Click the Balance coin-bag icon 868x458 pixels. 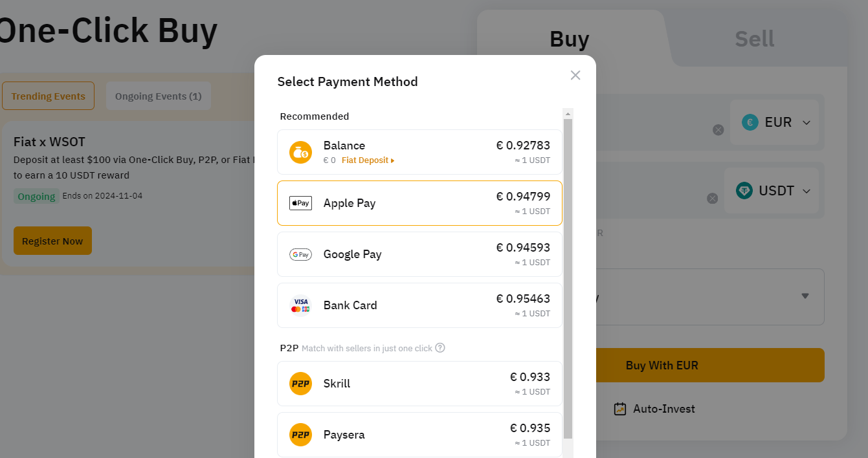[300, 152]
